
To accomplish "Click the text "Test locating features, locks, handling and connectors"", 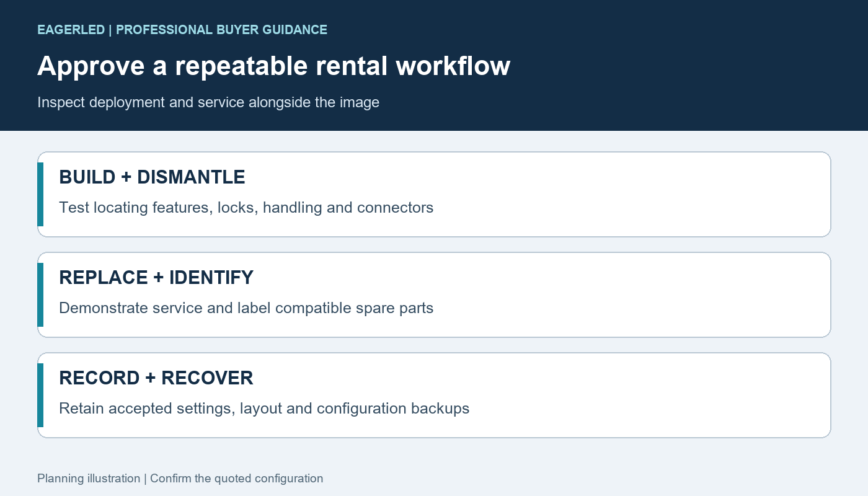I will tap(246, 208).
